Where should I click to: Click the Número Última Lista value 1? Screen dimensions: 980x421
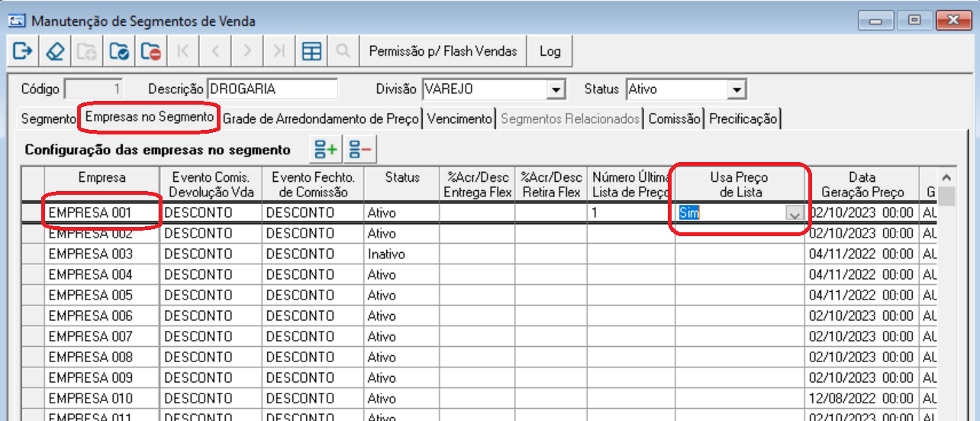click(x=631, y=212)
